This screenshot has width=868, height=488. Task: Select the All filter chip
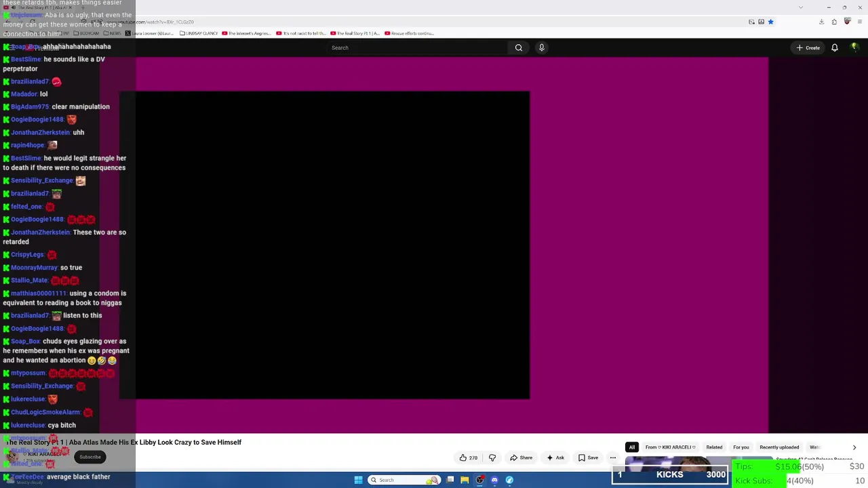tap(632, 447)
